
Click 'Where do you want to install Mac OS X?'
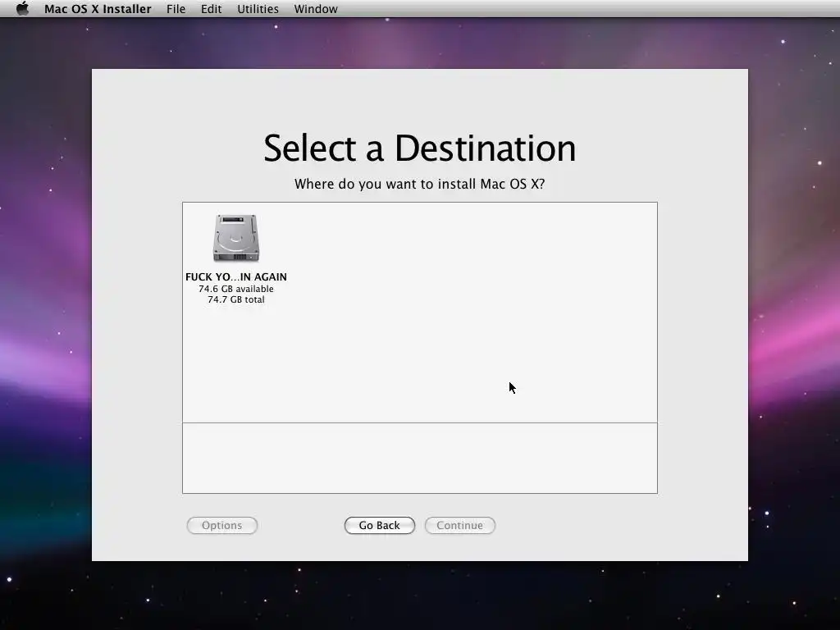pyautogui.click(x=420, y=185)
